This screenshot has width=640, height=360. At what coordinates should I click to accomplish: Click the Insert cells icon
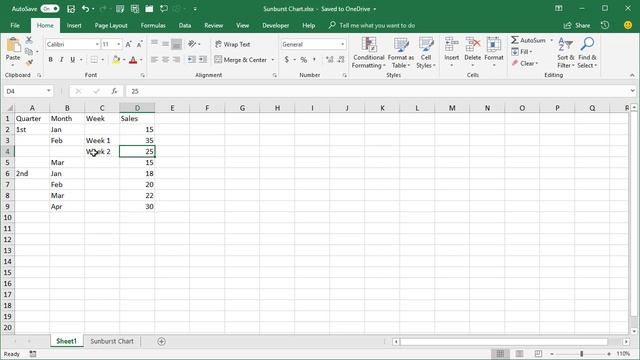(x=451, y=44)
